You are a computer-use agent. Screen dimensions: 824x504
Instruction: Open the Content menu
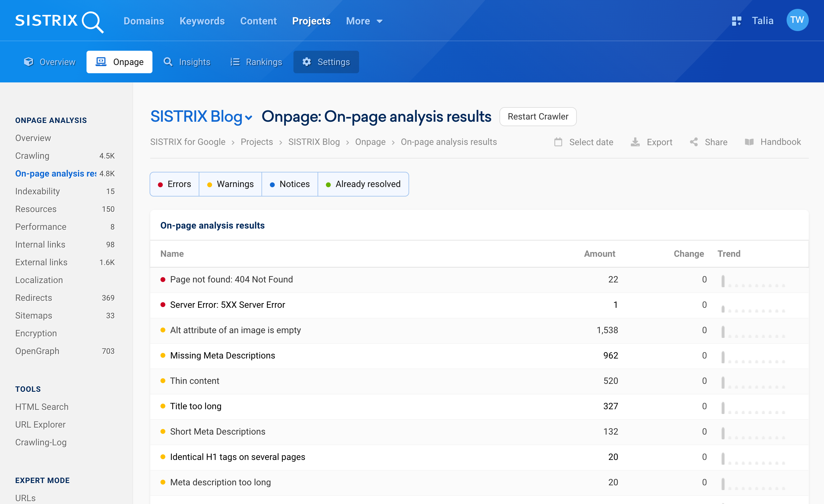click(x=258, y=21)
